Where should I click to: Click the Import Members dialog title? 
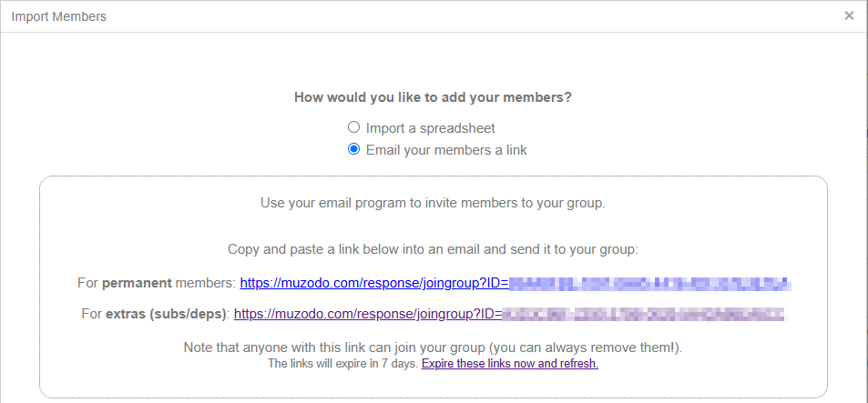pyautogui.click(x=59, y=16)
